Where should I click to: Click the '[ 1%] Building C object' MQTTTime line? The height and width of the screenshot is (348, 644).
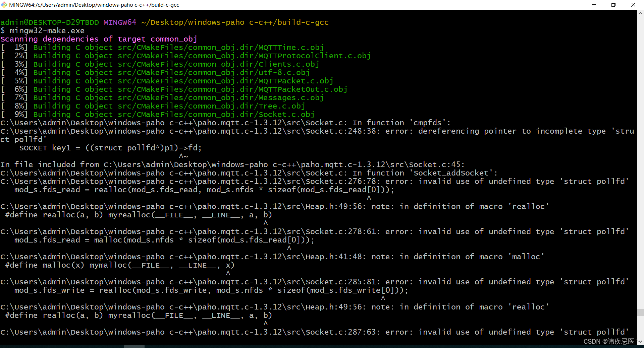click(x=162, y=48)
